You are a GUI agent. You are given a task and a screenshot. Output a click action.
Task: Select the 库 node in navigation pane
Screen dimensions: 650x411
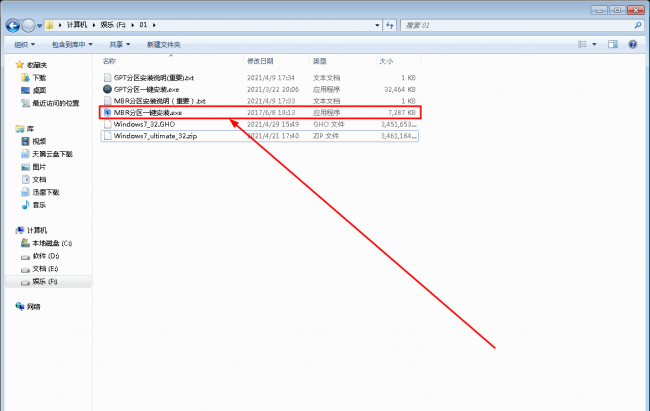pyautogui.click(x=30, y=129)
